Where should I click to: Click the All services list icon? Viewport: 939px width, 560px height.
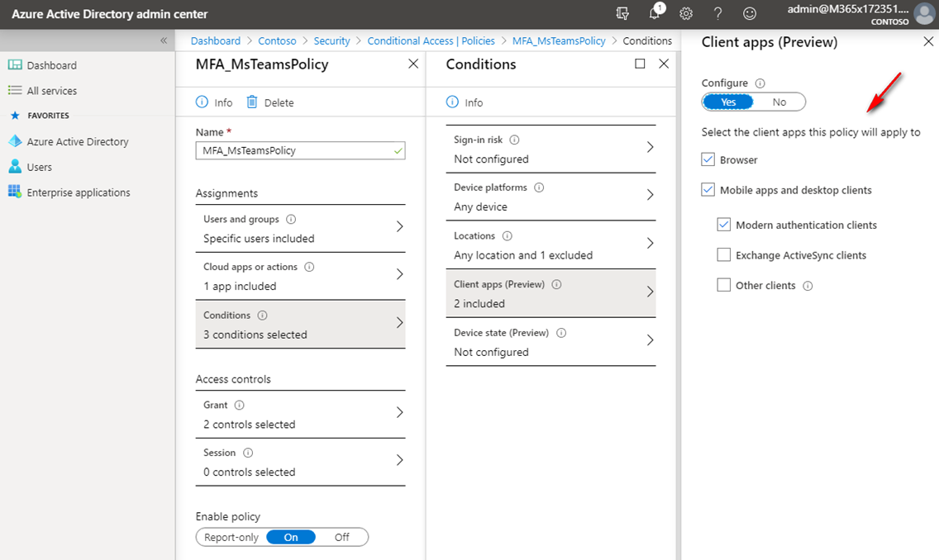15,90
